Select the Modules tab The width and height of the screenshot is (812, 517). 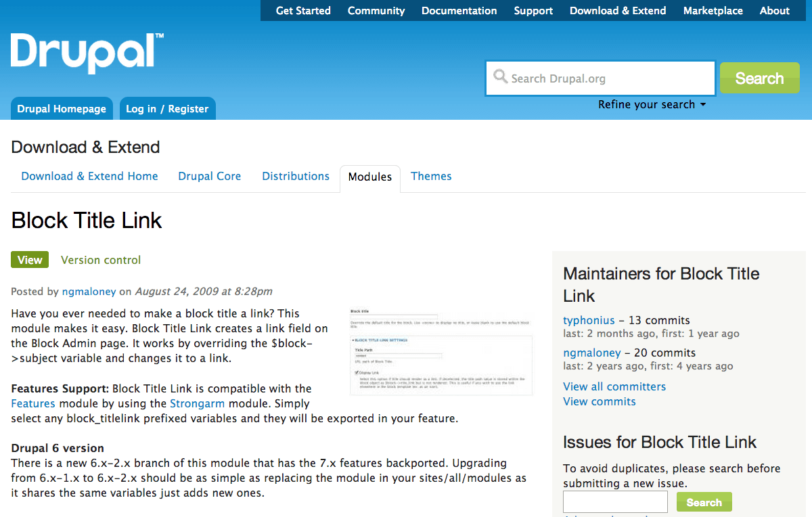click(x=370, y=177)
